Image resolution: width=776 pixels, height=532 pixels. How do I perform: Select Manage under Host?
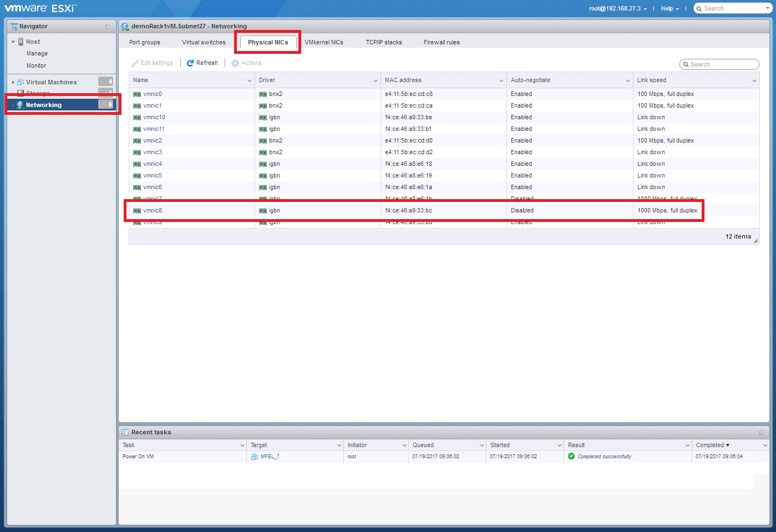click(37, 54)
